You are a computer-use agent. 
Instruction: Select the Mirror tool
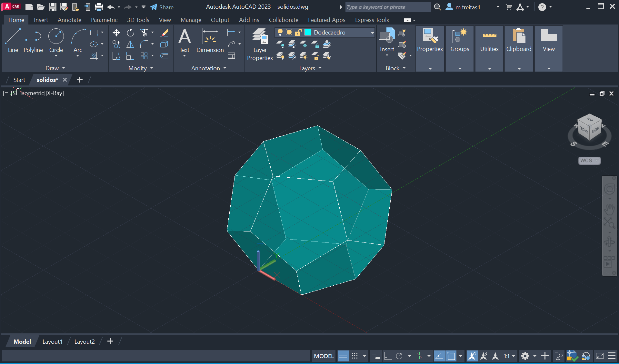pos(130,44)
